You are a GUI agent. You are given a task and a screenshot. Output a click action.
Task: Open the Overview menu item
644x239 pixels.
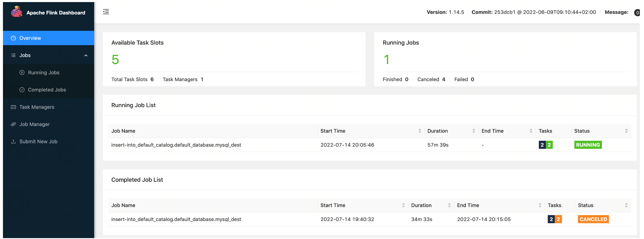coord(30,38)
